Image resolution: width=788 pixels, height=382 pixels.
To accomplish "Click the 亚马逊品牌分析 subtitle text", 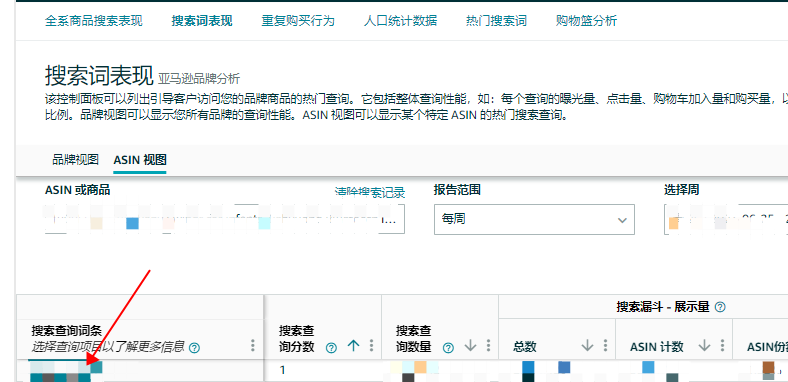I will (x=199, y=78).
